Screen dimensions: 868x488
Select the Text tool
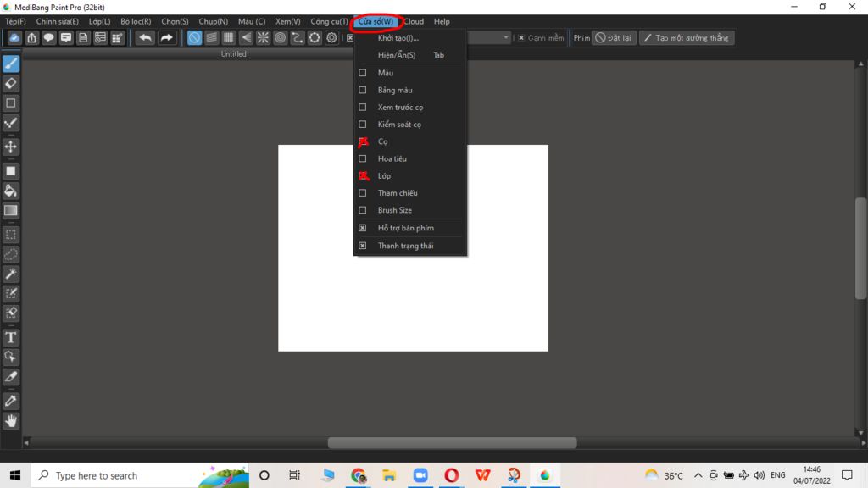[11, 337]
